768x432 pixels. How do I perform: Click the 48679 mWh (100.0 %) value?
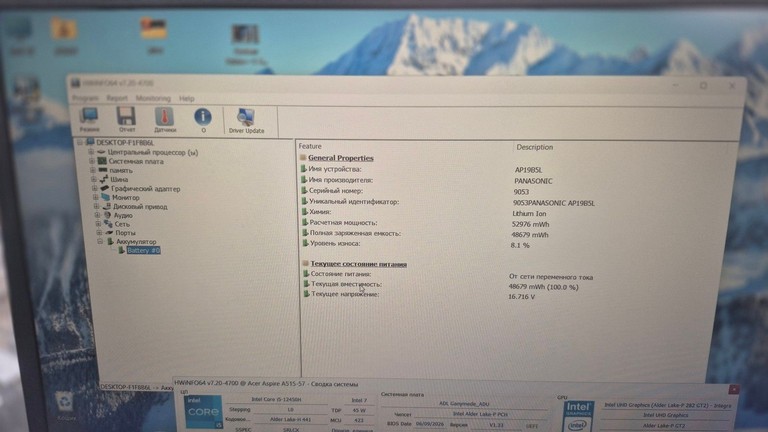click(544, 287)
